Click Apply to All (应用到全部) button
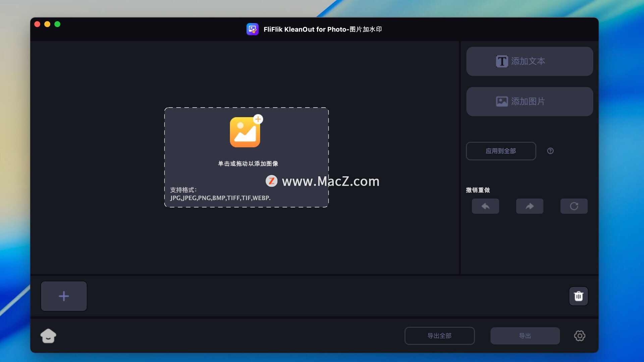 501,151
